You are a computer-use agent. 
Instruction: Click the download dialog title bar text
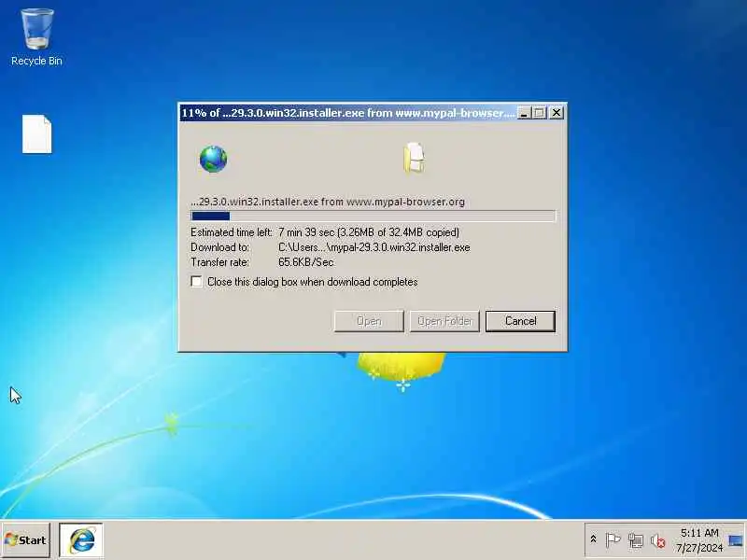348,113
